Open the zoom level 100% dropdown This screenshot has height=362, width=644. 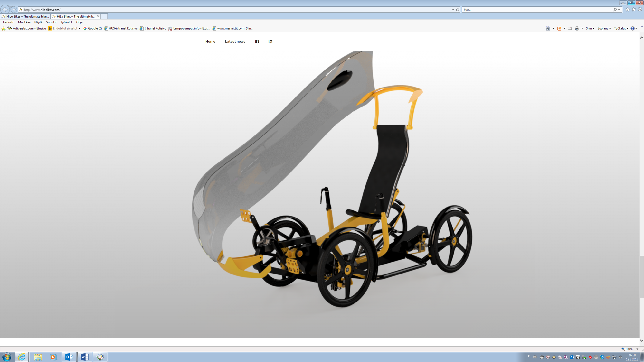pos(637,349)
